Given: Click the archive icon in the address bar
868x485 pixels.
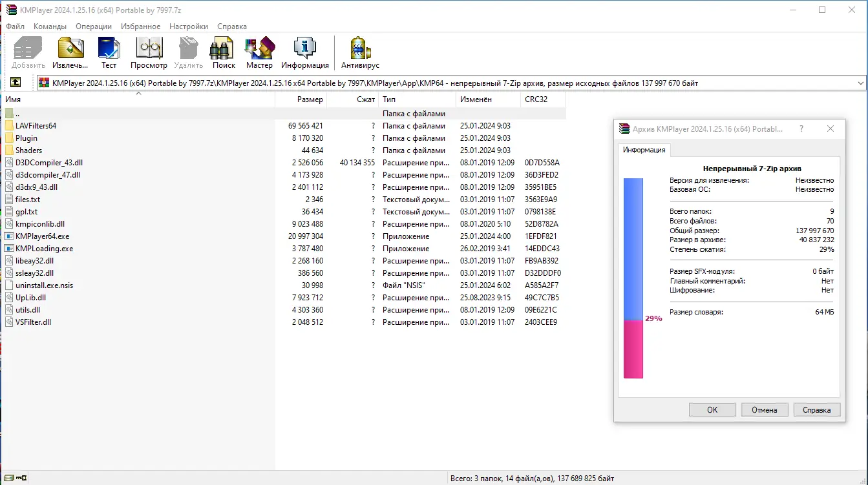Looking at the screenshot, I should click(x=43, y=83).
